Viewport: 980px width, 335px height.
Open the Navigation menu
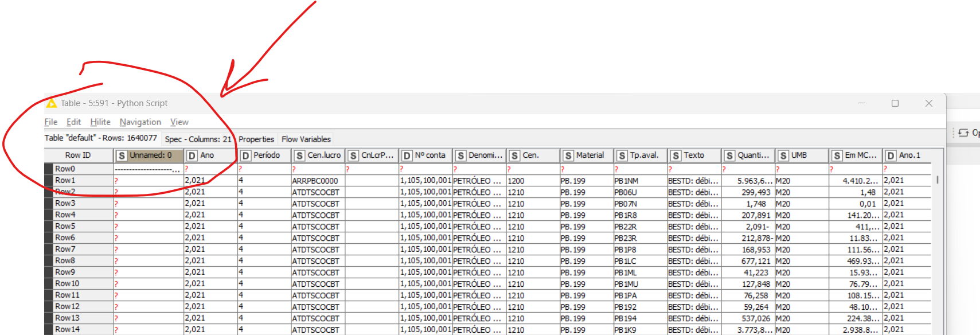point(140,122)
